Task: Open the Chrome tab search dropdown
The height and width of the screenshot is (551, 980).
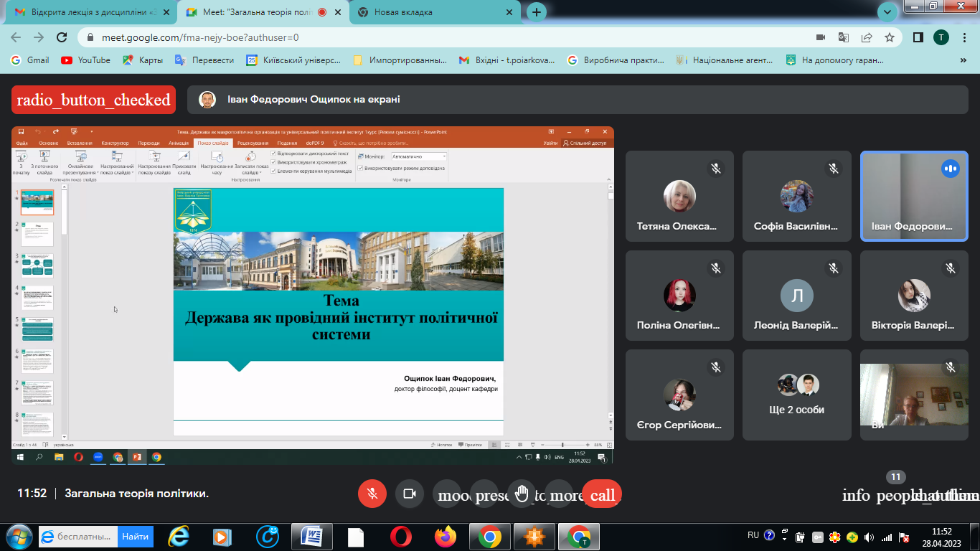Action: click(887, 11)
